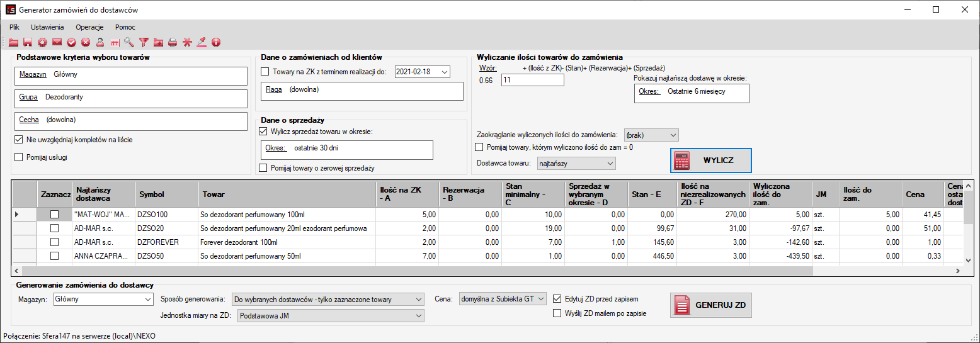Image resolution: width=980 pixels, height=343 pixels.
Task: Click the formula value input field containing 11
Action: 533,80
